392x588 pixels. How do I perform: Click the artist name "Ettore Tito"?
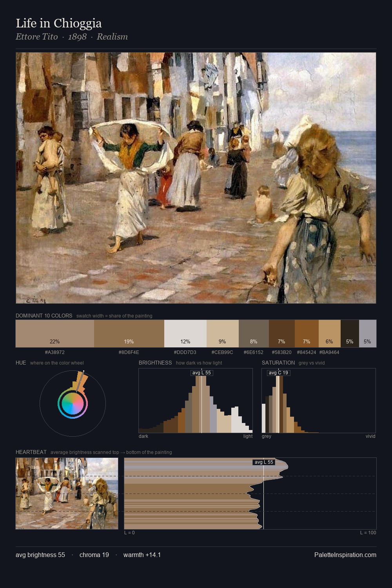tap(37, 36)
